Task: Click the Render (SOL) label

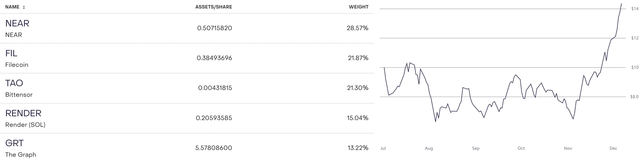Action: click(25, 125)
